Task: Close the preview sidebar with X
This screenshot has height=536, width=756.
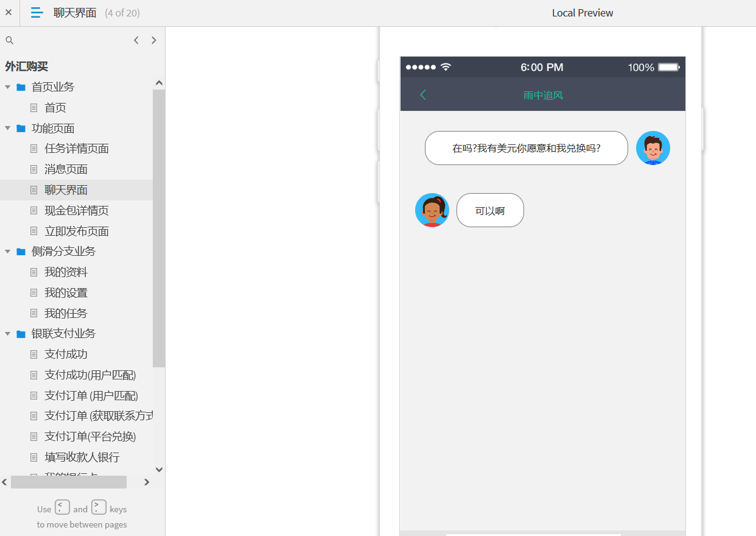Action: point(9,12)
